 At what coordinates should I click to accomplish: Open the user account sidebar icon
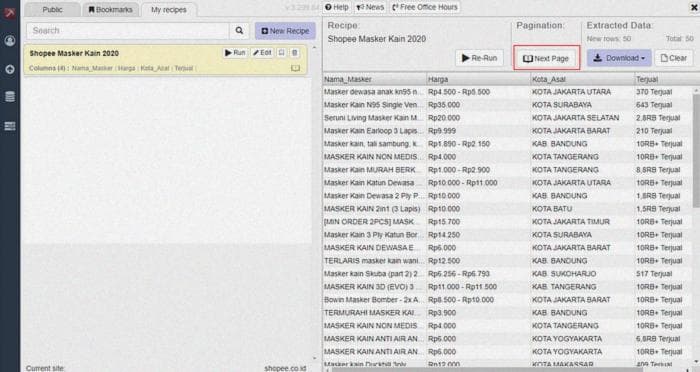[9, 41]
